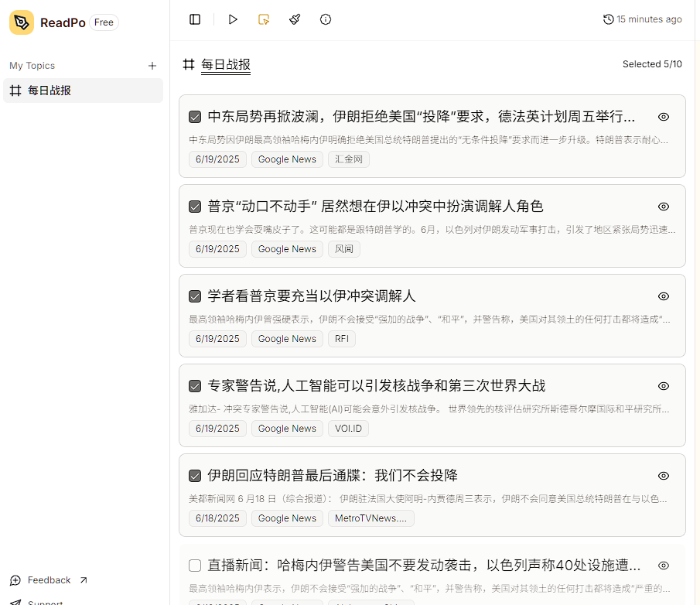Uncheck the 学者看普京 article checkbox
Image resolution: width=700 pixels, height=605 pixels.
[x=195, y=296]
